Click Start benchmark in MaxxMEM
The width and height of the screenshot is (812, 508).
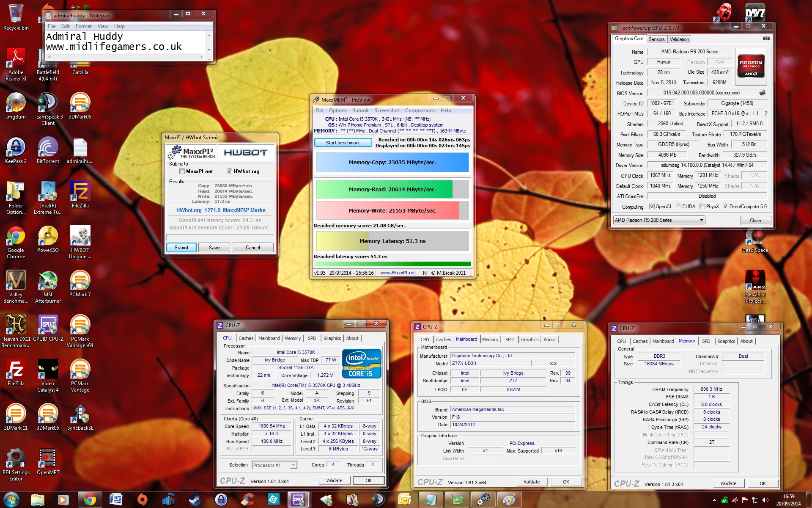tap(343, 143)
